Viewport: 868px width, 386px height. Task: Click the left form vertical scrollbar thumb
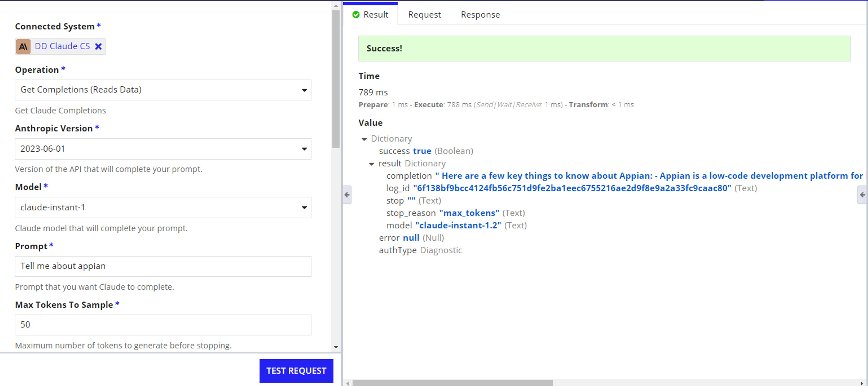point(336,79)
